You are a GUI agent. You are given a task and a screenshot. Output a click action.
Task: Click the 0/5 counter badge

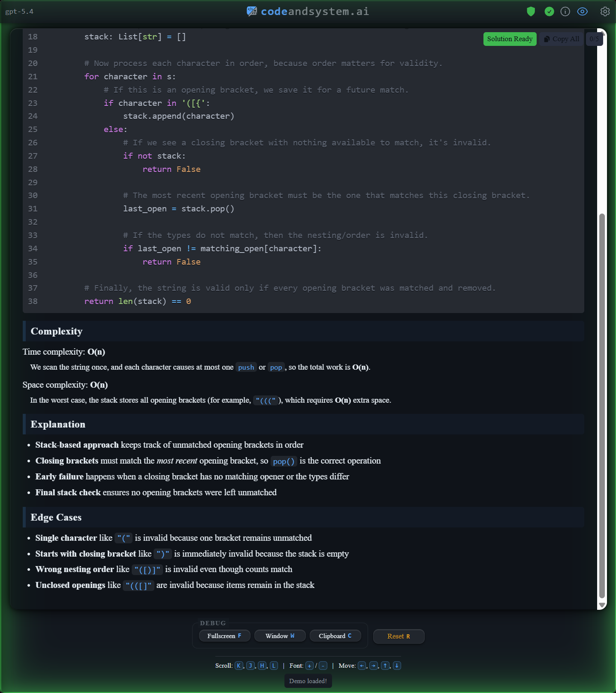click(594, 39)
